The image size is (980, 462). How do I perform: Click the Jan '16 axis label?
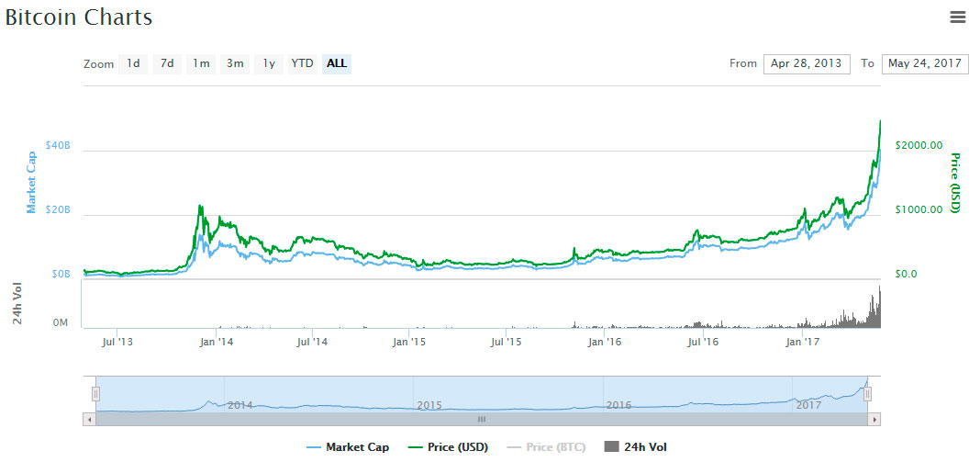[x=606, y=343]
